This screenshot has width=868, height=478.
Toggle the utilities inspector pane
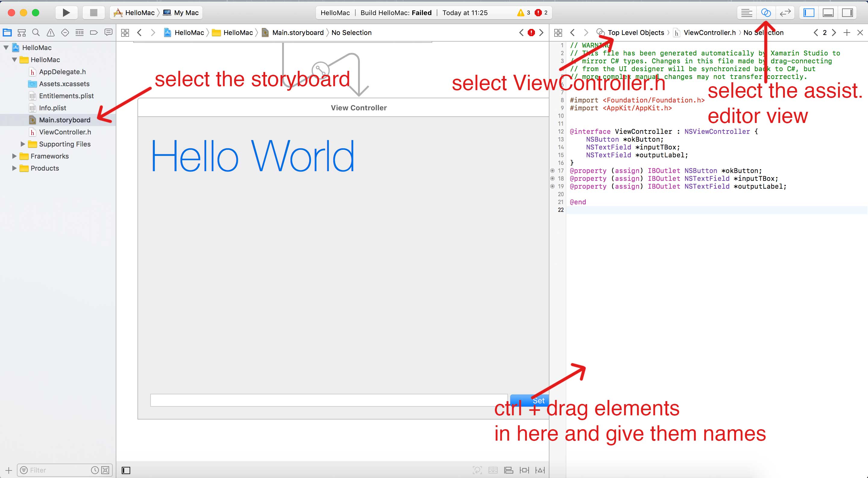coord(847,13)
